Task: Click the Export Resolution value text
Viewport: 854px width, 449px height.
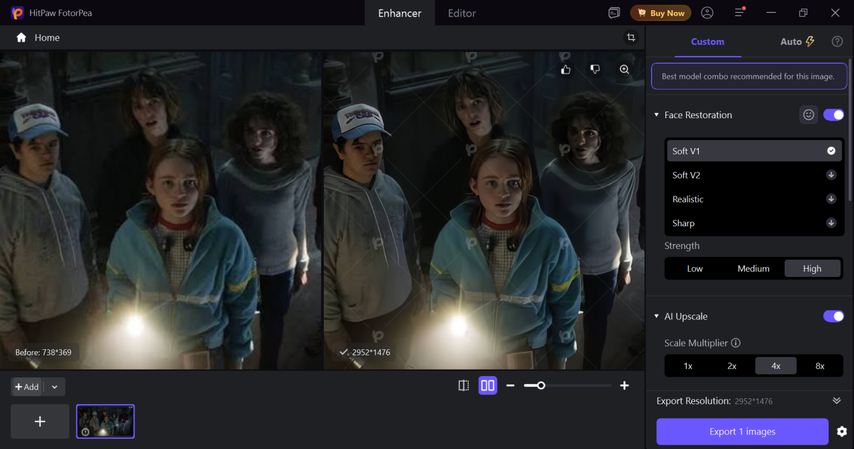Action: pos(753,401)
